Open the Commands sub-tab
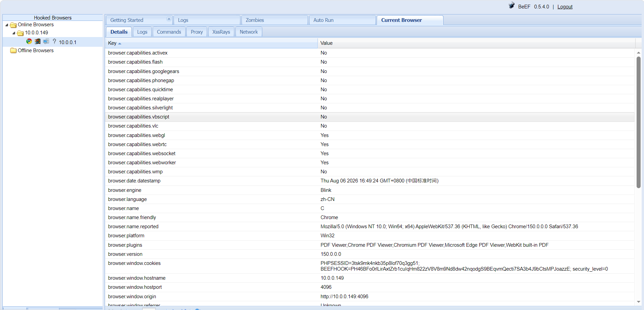Viewport: 644px width, 310px height. click(169, 32)
